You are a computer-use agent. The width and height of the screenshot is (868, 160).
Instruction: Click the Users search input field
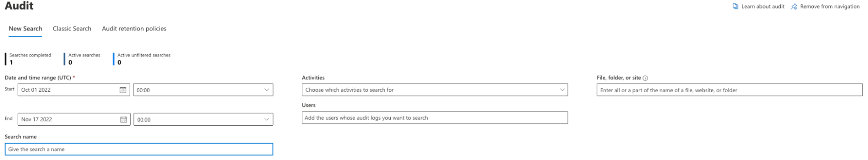435,118
